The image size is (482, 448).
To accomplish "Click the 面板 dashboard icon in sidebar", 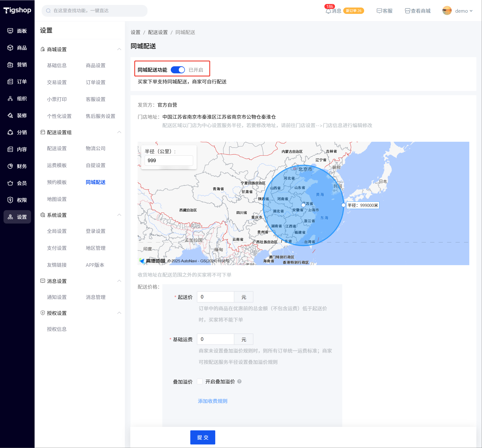I will [x=10, y=31].
